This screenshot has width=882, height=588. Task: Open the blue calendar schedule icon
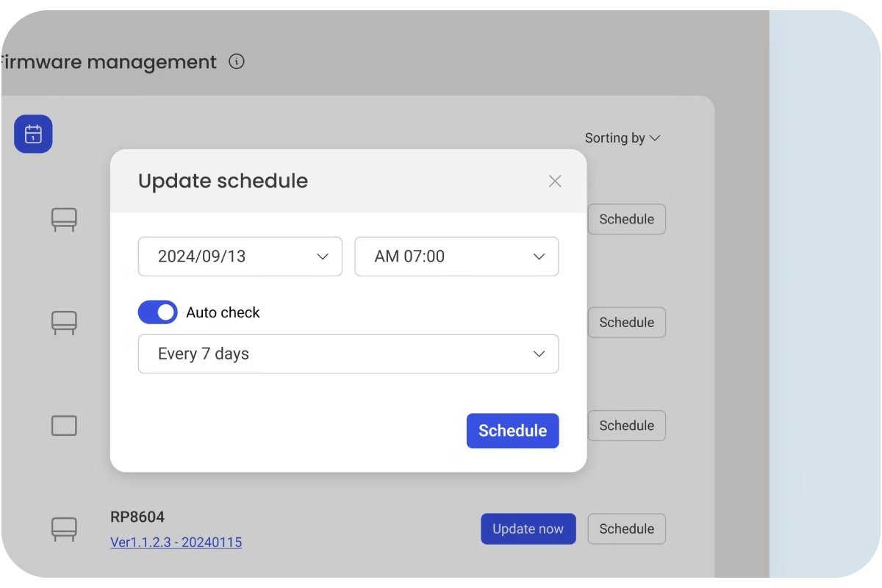point(33,135)
